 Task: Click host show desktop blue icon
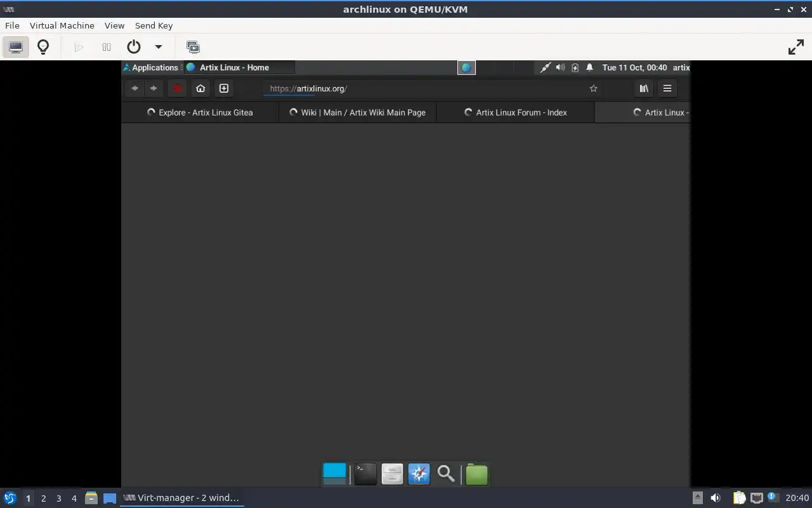110,498
